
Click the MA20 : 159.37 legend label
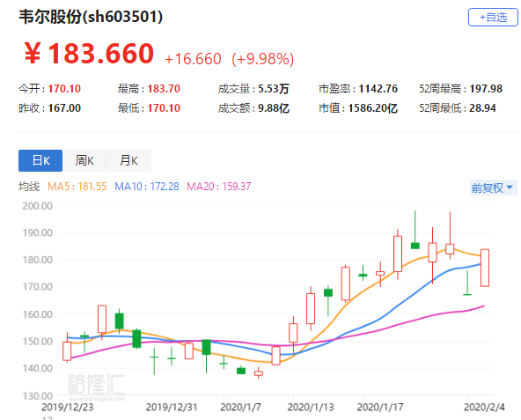click(x=218, y=186)
